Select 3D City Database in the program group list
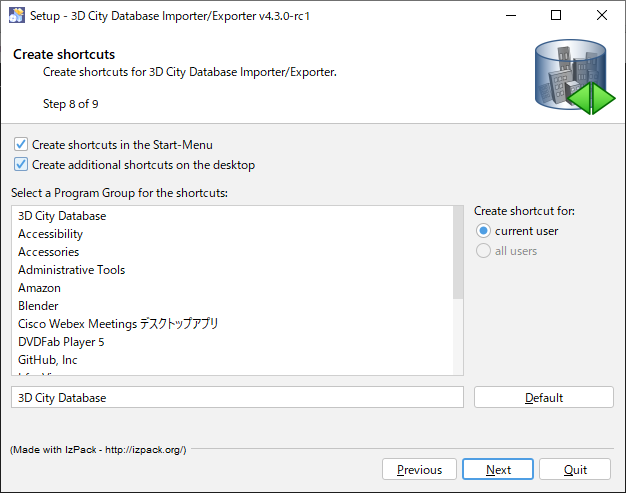Viewport: 626px width, 493px height. pyautogui.click(x=232, y=216)
